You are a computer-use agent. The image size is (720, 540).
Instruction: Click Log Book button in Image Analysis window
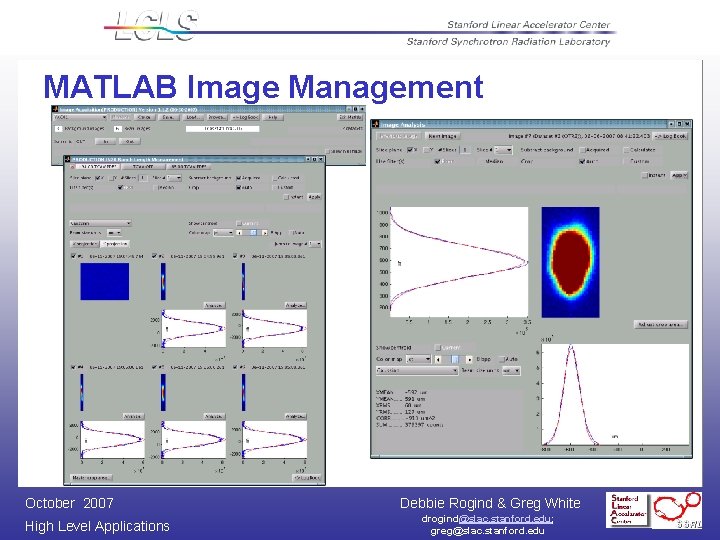coord(671,136)
